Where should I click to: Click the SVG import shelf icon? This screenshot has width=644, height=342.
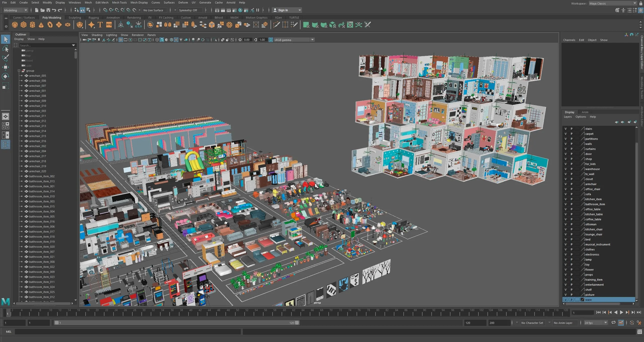[x=109, y=25]
